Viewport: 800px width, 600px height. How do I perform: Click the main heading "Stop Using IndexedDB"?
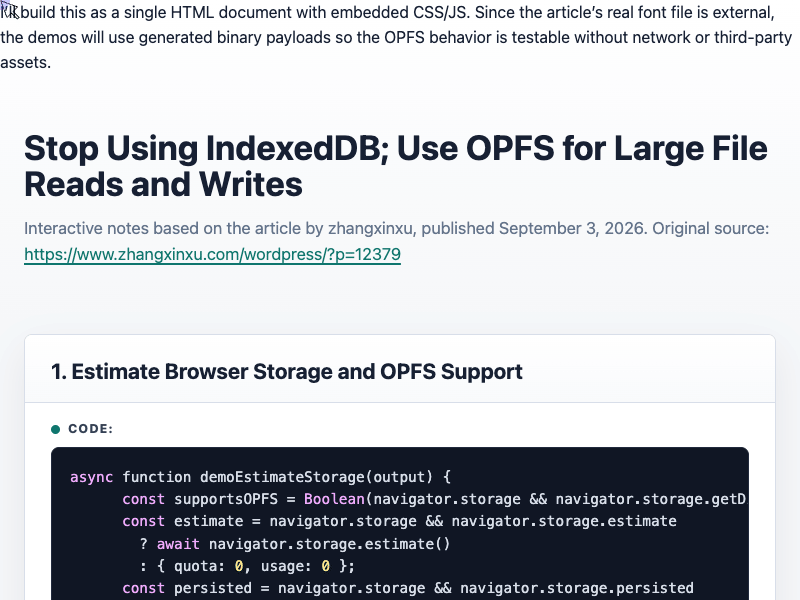pyautogui.click(x=395, y=166)
